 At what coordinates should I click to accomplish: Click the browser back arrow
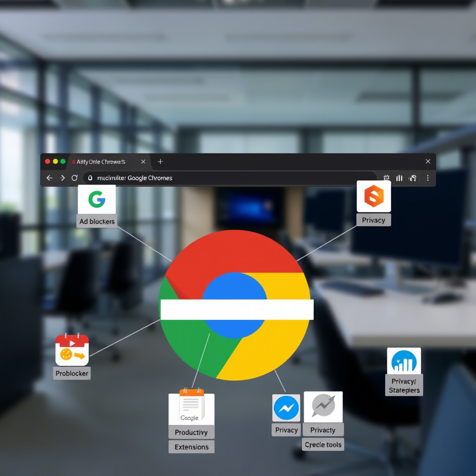click(x=49, y=178)
